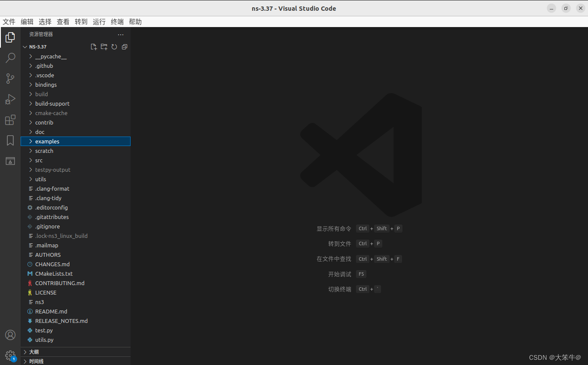Open the 编辑 menu
The width and height of the screenshot is (588, 365).
[x=27, y=22]
